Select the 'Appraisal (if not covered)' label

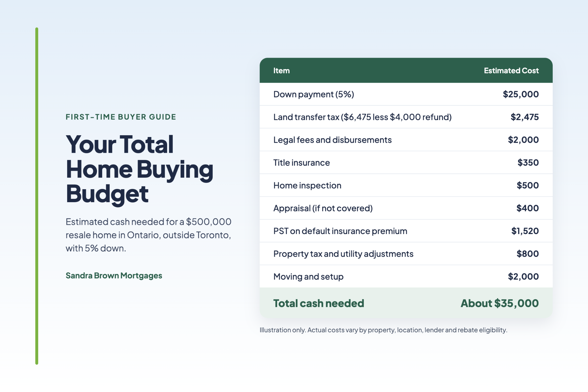tap(323, 208)
